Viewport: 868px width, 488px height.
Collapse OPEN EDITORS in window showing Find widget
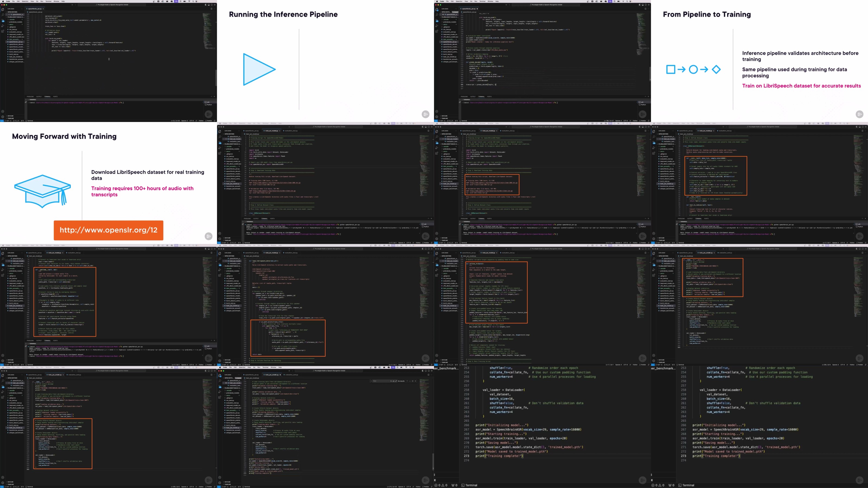click(x=229, y=378)
